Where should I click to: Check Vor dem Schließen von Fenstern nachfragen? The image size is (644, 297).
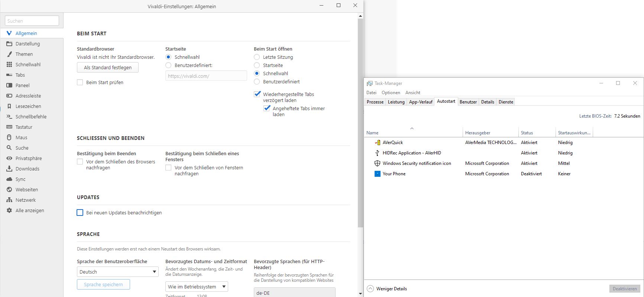[168, 167]
